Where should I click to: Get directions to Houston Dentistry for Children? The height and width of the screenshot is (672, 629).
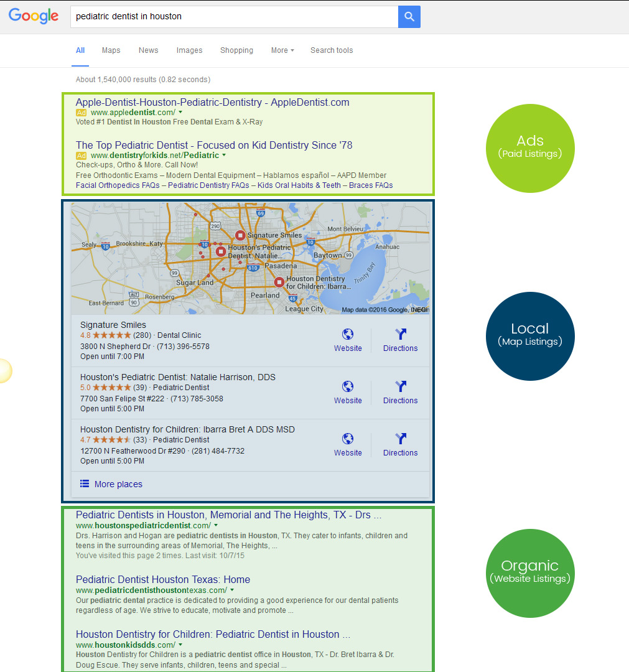click(401, 439)
